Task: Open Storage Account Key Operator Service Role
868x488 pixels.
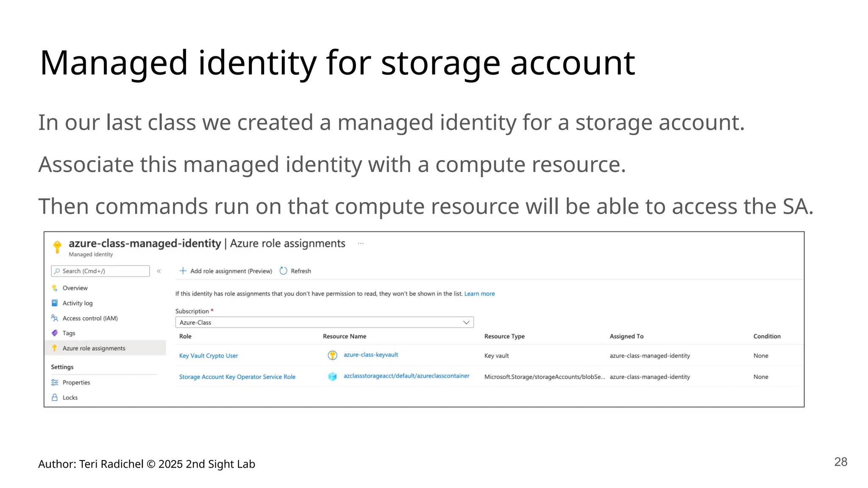Action: pyautogui.click(x=237, y=377)
